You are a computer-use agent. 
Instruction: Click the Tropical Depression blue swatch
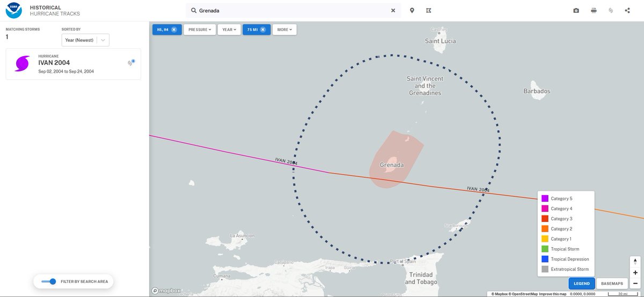[x=545, y=259]
